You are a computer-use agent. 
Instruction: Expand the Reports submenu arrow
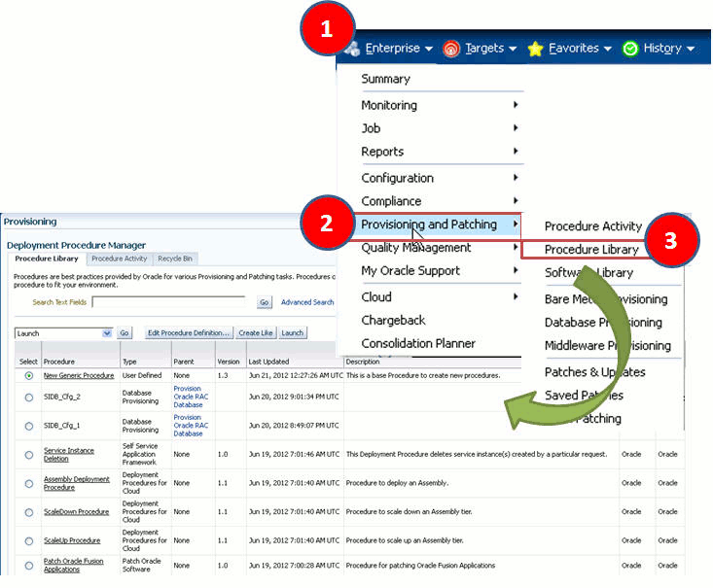point(516,152)
